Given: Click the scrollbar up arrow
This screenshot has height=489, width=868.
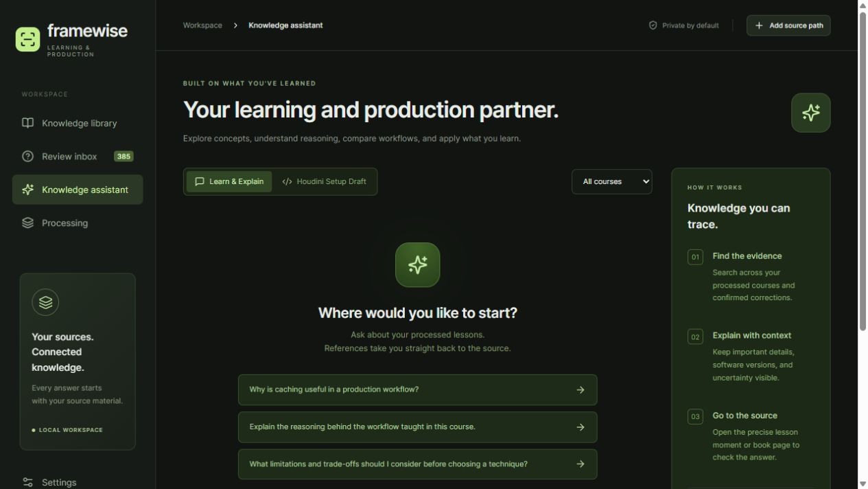Looking at the screenshot, I should (x=863, y=5).
